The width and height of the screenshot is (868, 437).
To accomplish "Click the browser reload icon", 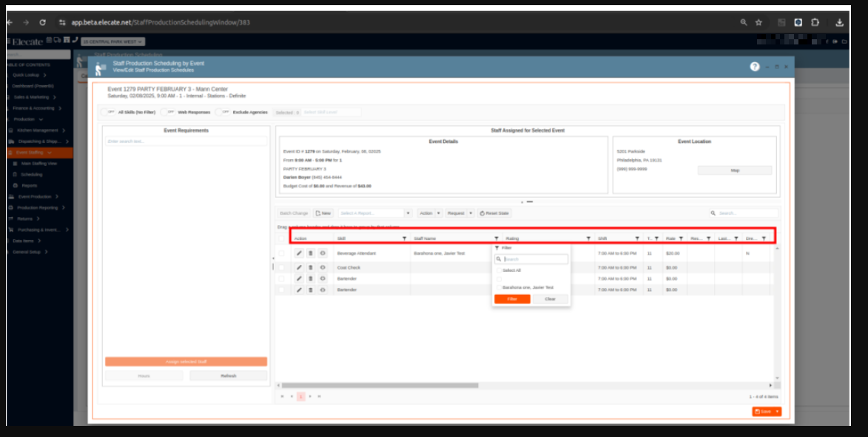I will [x=43, y=22].
